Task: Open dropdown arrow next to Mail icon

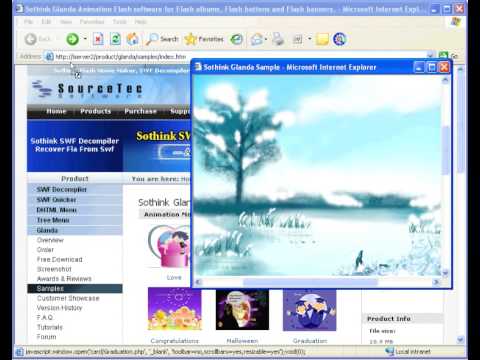Action: point(266,39)
